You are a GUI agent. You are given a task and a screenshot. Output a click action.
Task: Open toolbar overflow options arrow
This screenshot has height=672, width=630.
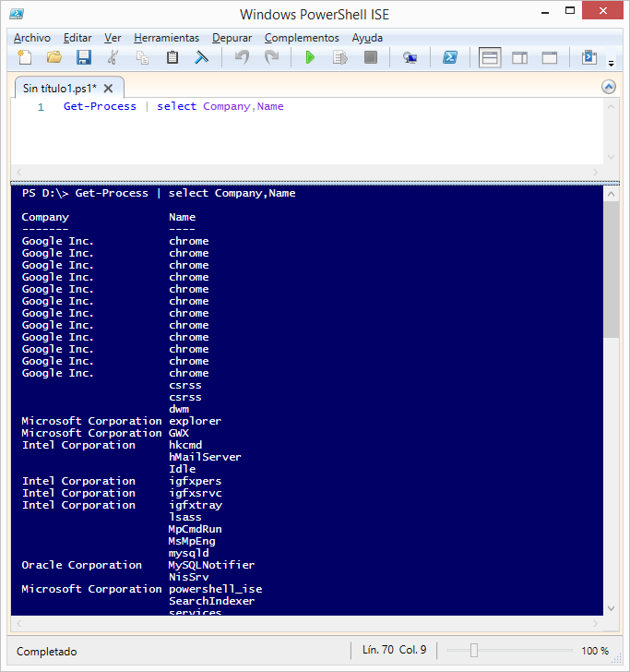pos(612,64)
